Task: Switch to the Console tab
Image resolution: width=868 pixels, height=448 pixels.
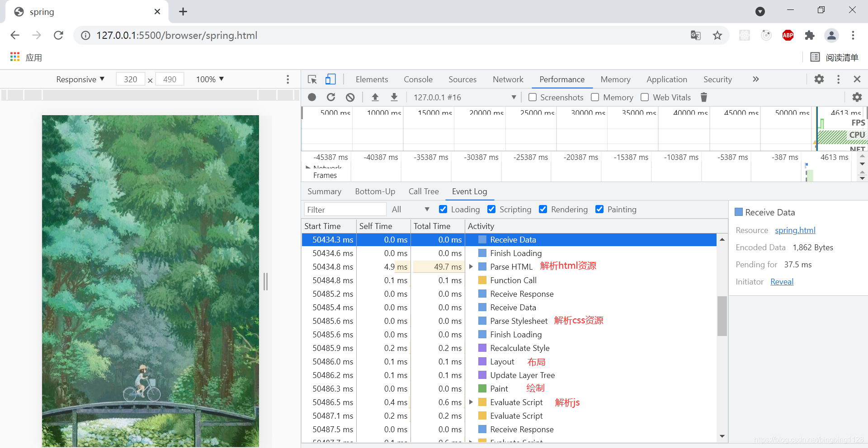Action: tap(418, 79)
